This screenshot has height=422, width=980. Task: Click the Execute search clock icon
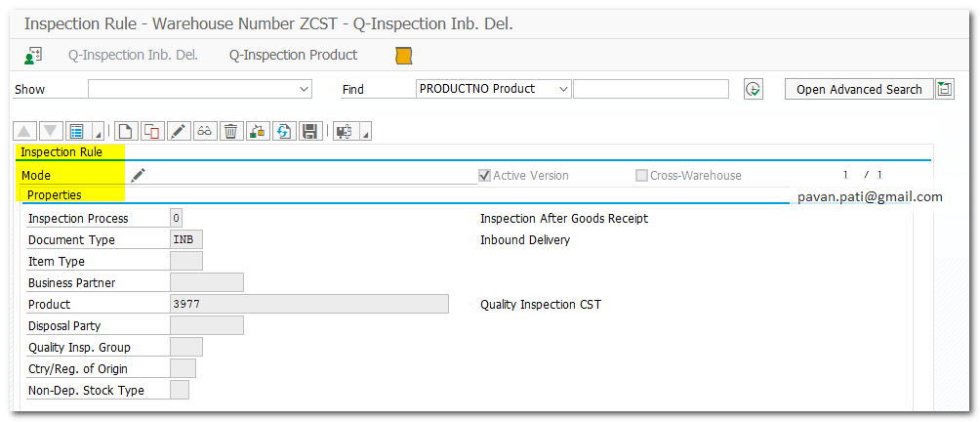[753, 89]
